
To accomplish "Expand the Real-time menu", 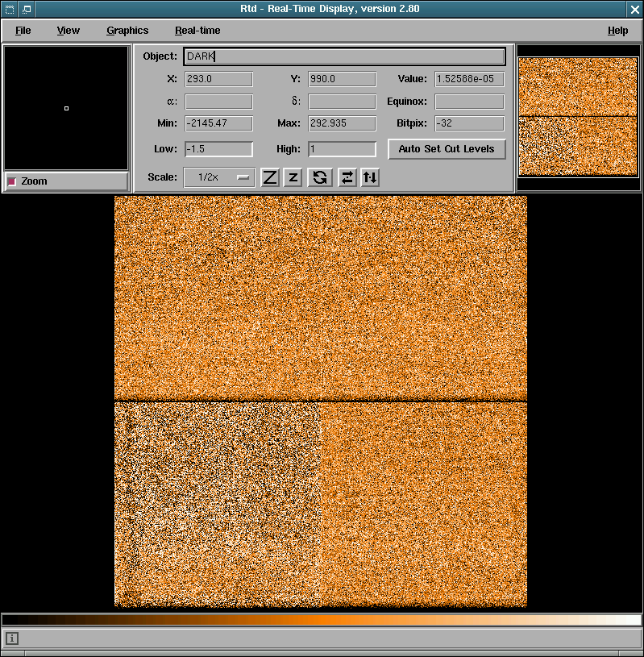I will 197,31.
